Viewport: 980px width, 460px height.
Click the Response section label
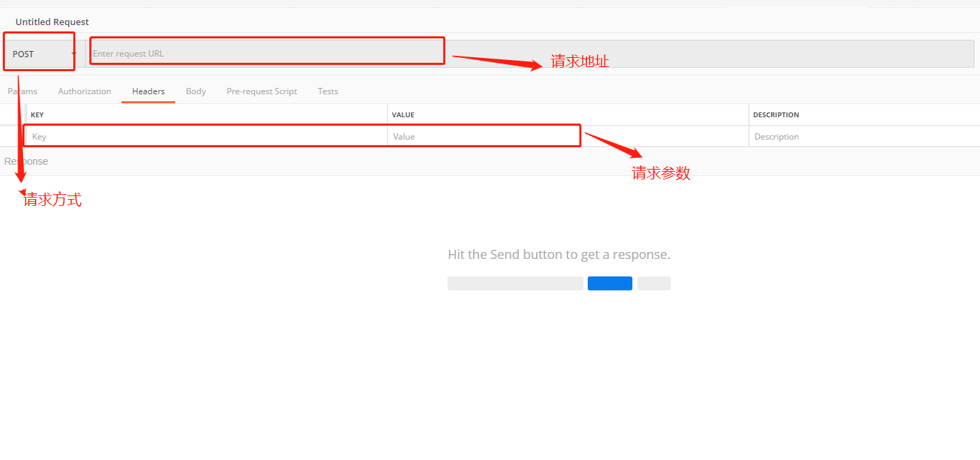pyautogui.click(x=26, y=161)
